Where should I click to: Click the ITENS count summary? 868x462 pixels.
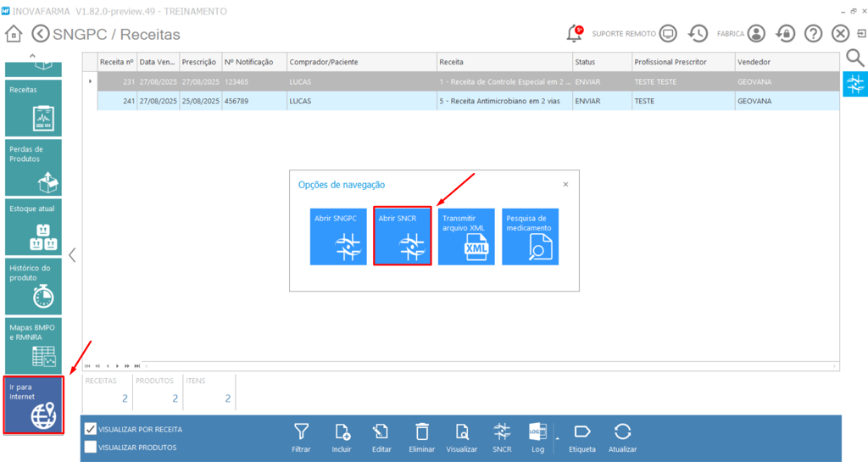point(209,392)
